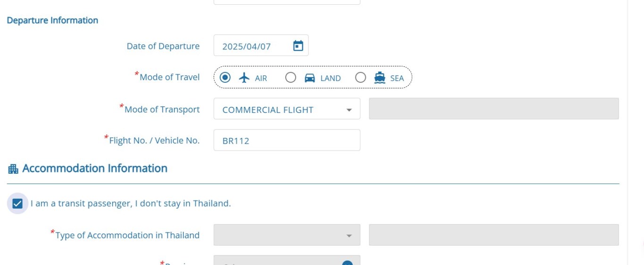Open the COMMERCIAL FLIGHT transport dropdown
The width and height of the screenshot is (644, 265).
click(287, 109)
